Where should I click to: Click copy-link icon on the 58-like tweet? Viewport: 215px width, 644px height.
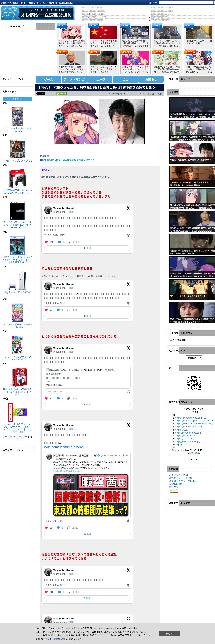point(69,310)
